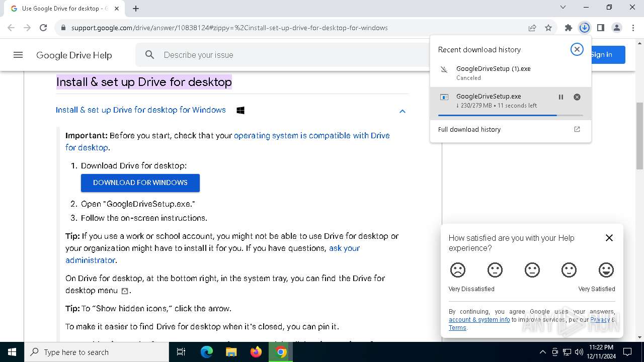
Task: Open Full download history external link icon
Action: (577, 129)
